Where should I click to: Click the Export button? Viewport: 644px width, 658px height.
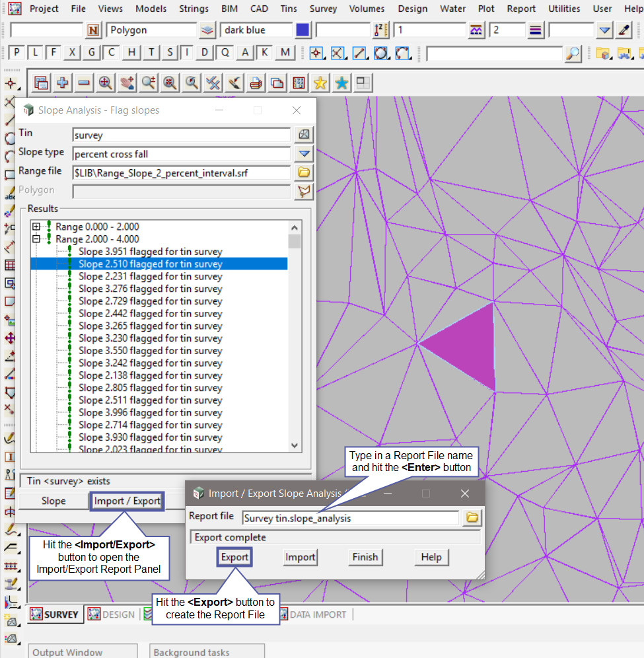point(234,557)
